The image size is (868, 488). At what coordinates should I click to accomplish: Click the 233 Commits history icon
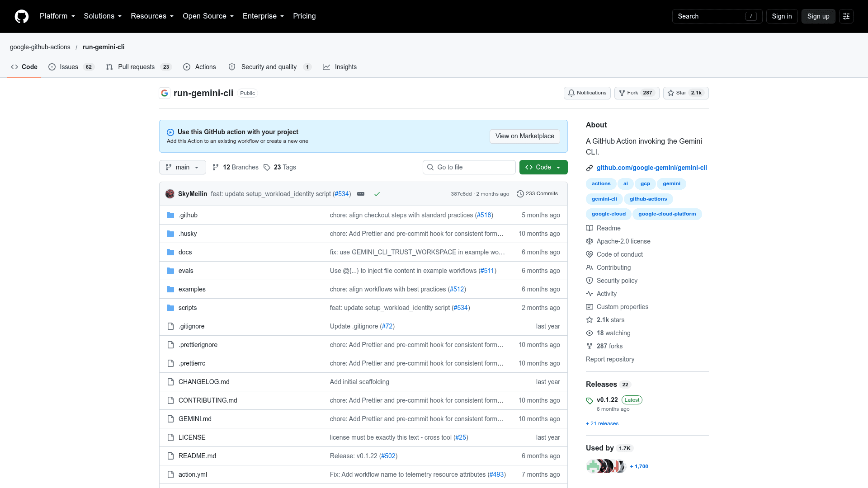pos(520,194)
